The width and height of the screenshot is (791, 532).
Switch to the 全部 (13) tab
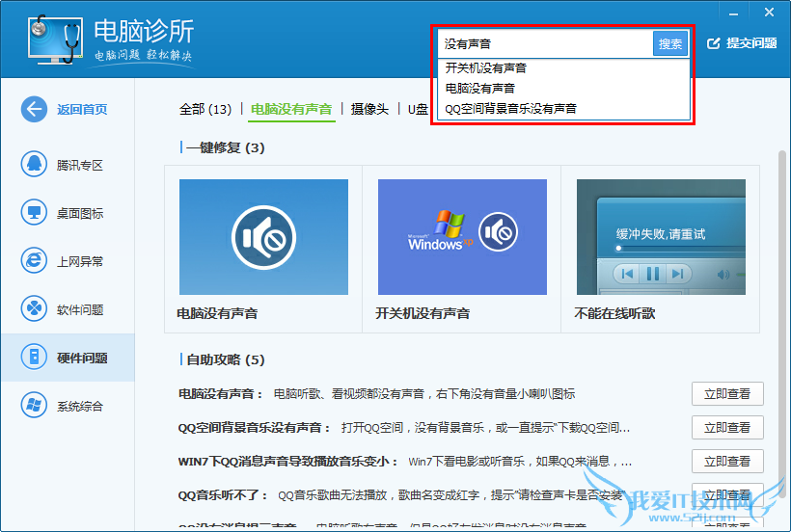[x=205, y=109]
